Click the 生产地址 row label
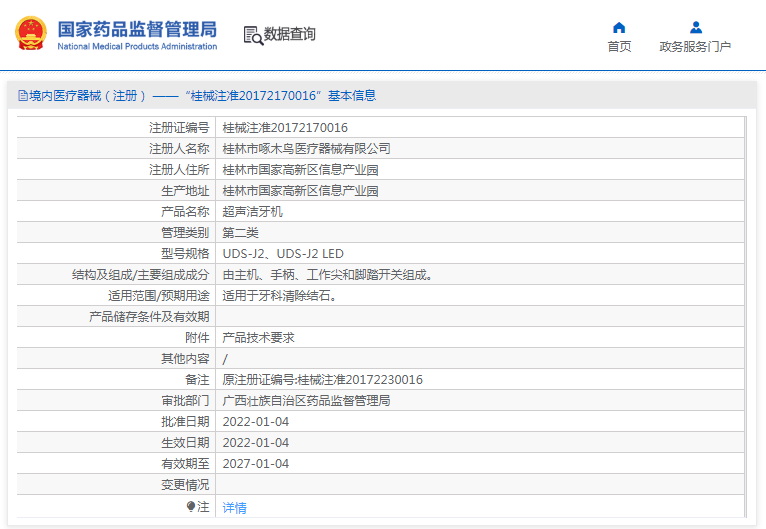Image resolution: width=766 pixels, height=529 pixels. pos(185,191)
